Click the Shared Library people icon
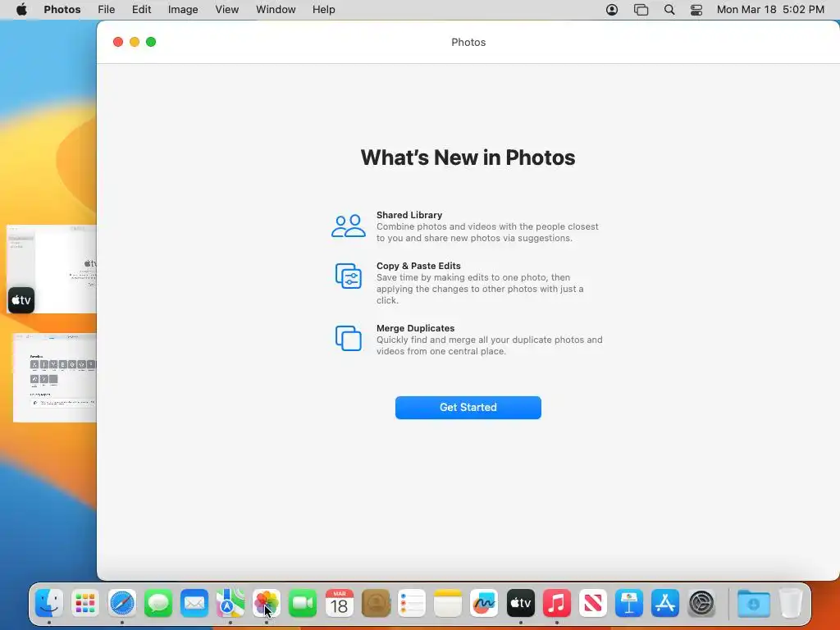840x630 pixels. click(348, 226)
